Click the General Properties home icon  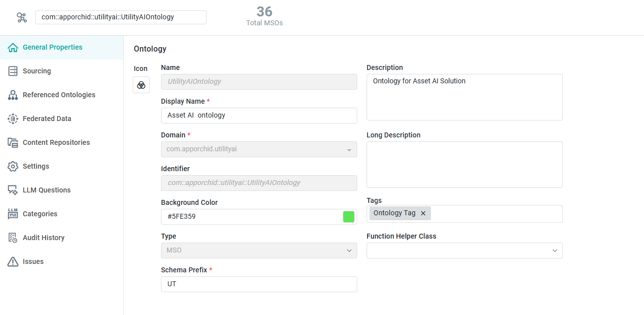pyautogui.click(x=13, y=48)
